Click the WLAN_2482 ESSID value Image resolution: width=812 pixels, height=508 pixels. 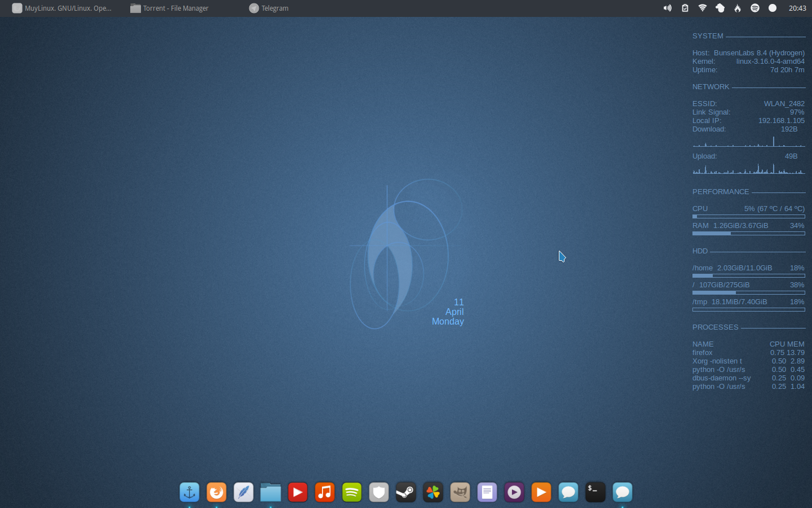pyautogui.click(x=784, y=104)
